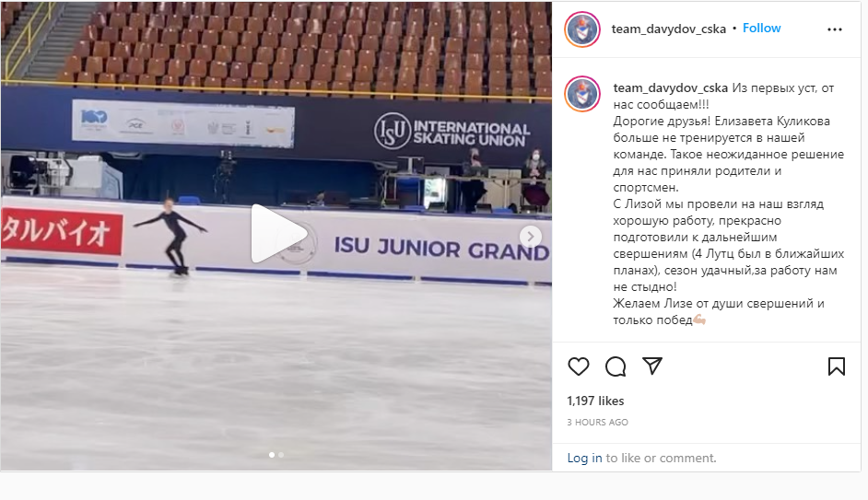Open the team_davydov_cska username in the header
This screenshot has width=868, height=500.
click(x=668, y=29)
